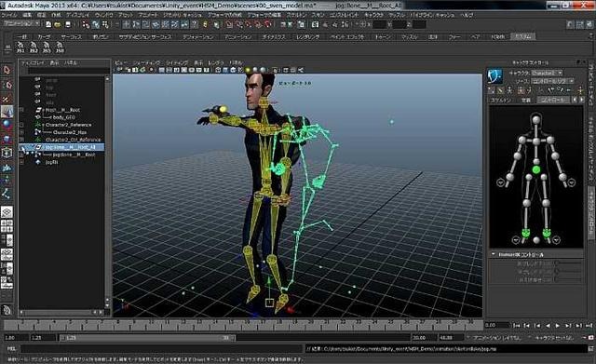Viewport: 596px width, 364px height.
Task: Select the head effector on HumanIK figure
Action: 536,120
